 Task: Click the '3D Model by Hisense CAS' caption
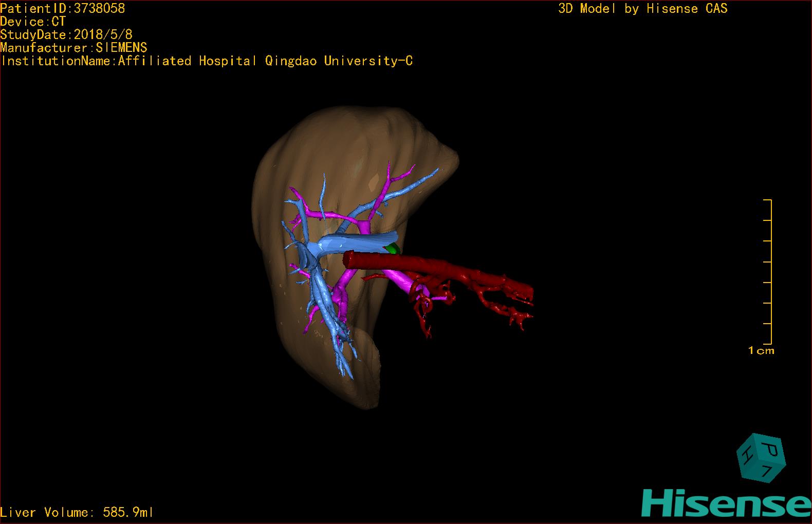[643, 8]
